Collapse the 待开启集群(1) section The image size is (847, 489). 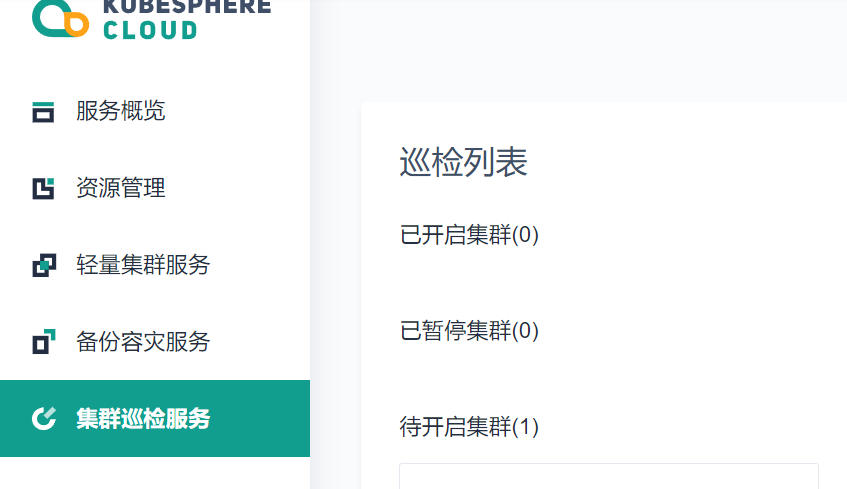pyautogui.click(x=469, y=427)
